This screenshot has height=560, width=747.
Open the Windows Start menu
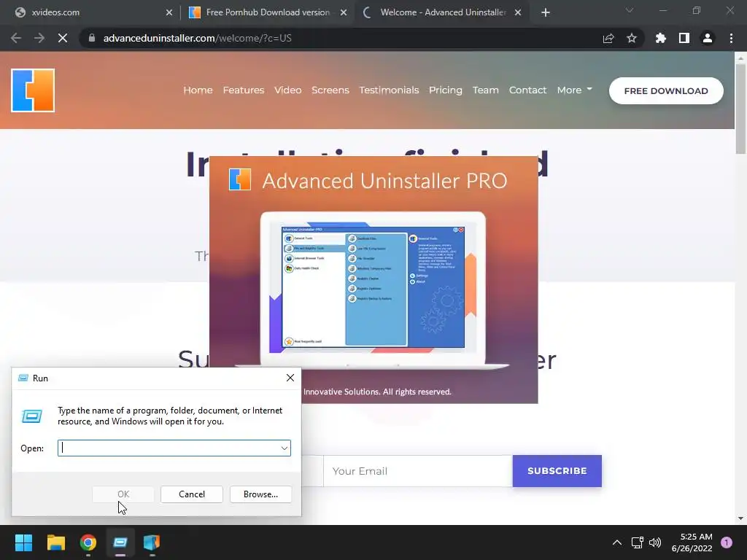[23, 542]
